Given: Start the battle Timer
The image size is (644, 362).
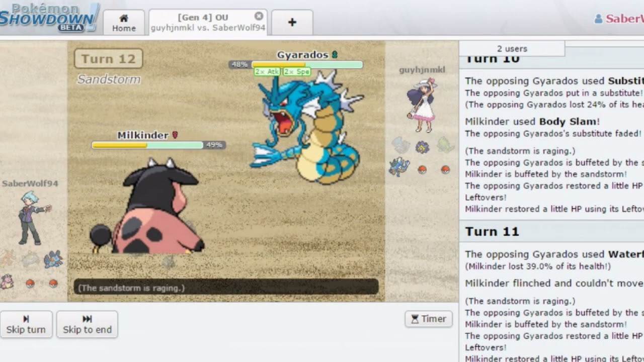Looking at the screenshot, I should (429, 319).
